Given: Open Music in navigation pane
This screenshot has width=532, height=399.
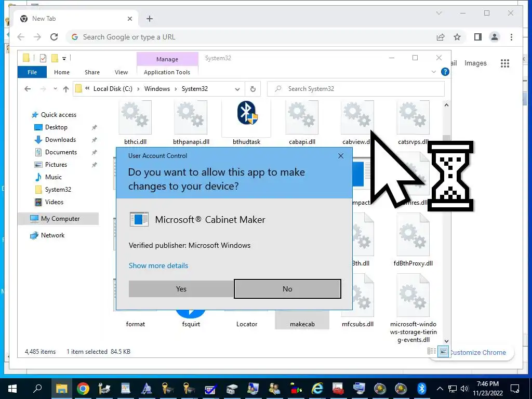Looking at the screenshot, I should pyautogui.click(x=54, y=177).
